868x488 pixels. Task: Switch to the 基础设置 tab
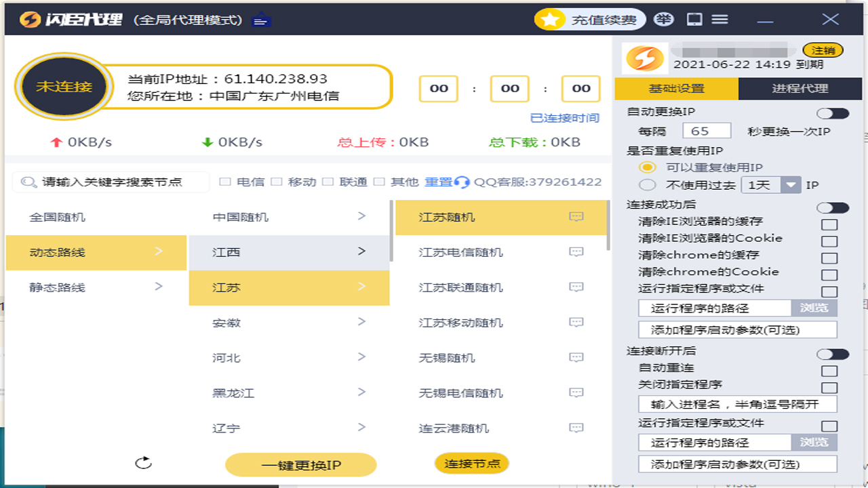pos(676,88)
